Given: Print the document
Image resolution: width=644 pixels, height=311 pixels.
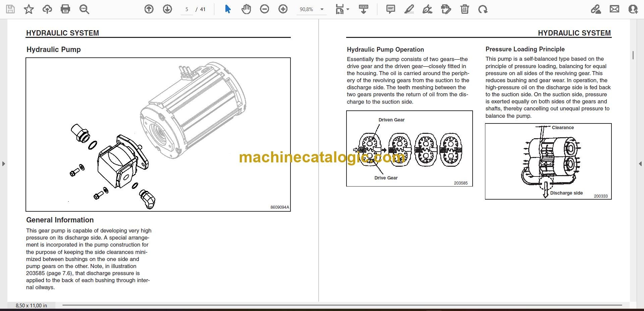Looking at the screenshot, I should click(65, 9).
